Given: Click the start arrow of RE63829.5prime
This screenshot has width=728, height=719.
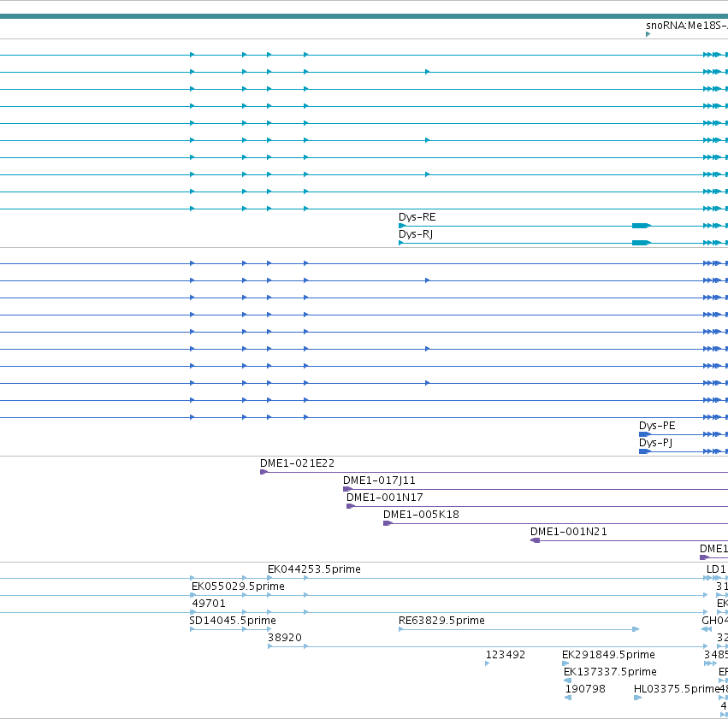Looking at the screenshot, I should (401, 629).
